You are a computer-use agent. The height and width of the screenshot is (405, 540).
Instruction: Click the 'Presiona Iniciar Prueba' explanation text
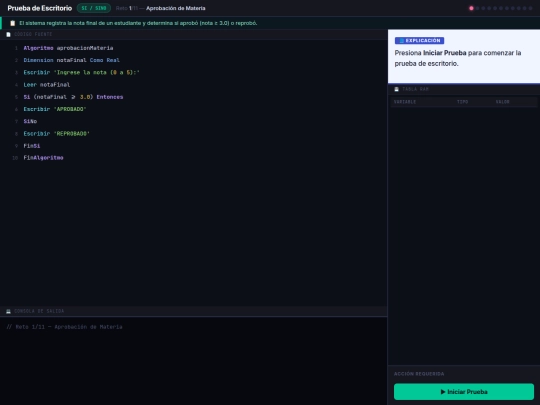pos(458,58)
